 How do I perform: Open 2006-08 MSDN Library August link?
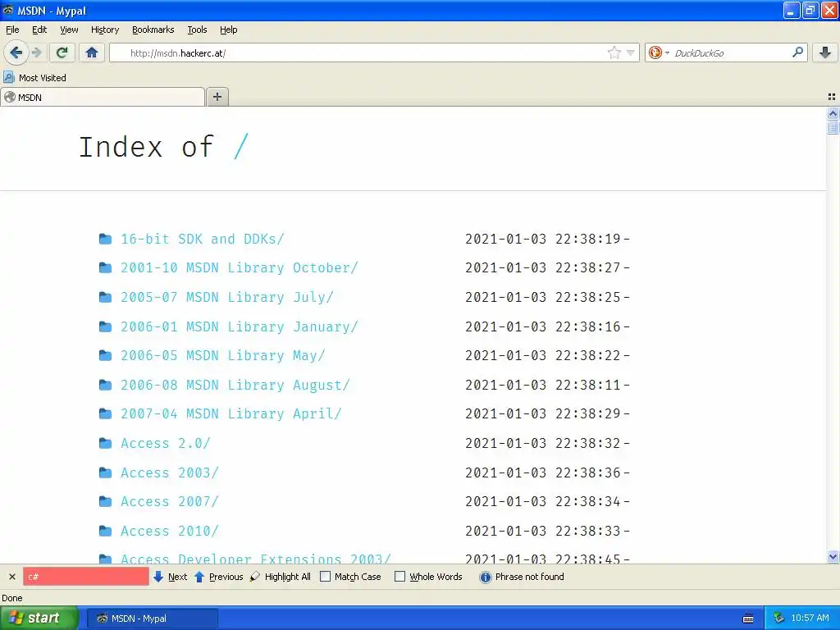coord(235,385)
